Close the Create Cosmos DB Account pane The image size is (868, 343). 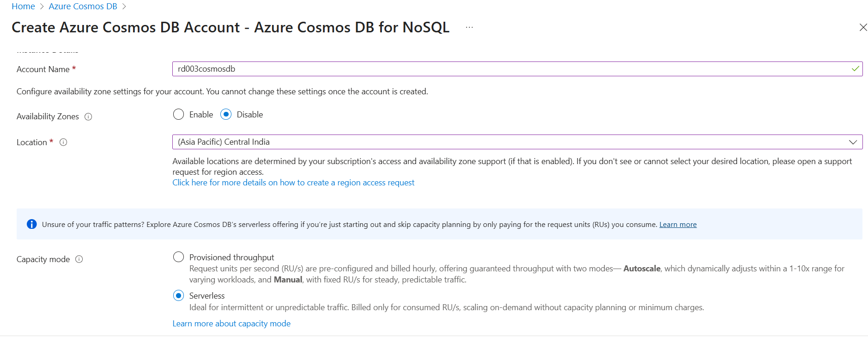(862, 28)
